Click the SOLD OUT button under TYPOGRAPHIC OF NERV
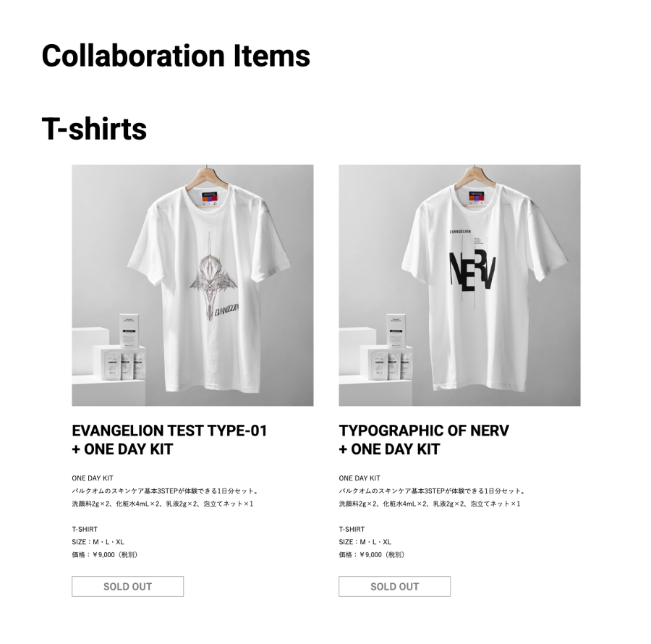The height and width of the screenshot is (644, 651). click(x=394, y=586)
